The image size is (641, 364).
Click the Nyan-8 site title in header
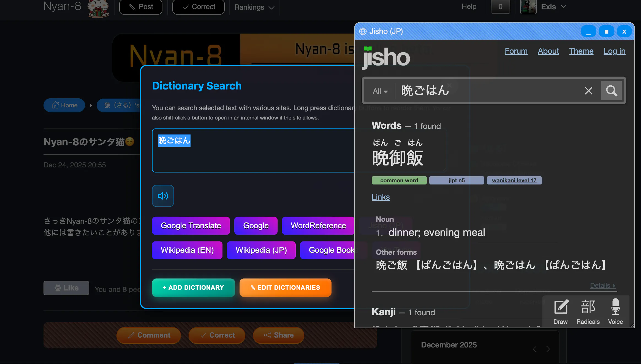point(62,6)
